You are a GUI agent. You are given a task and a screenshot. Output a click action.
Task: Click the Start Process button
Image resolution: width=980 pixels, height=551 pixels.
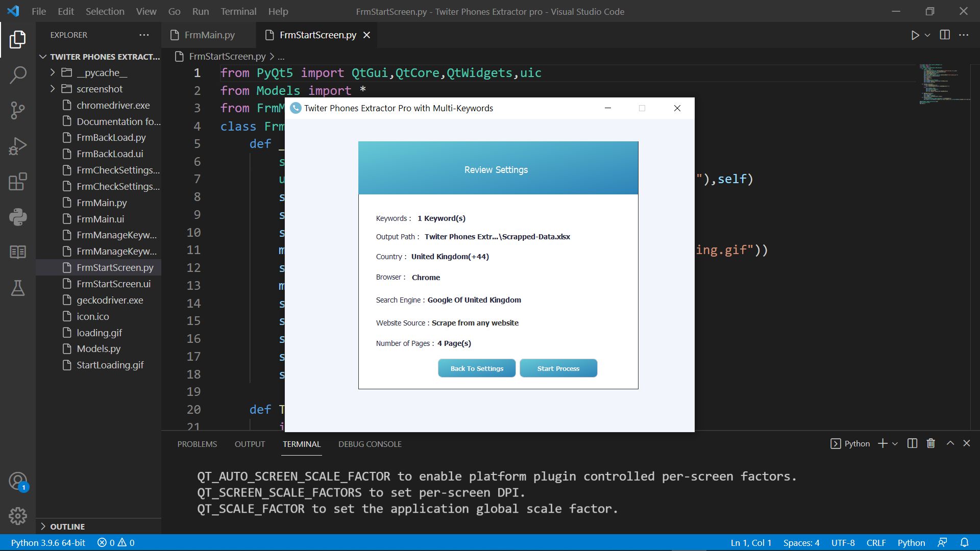coord(558,368)
